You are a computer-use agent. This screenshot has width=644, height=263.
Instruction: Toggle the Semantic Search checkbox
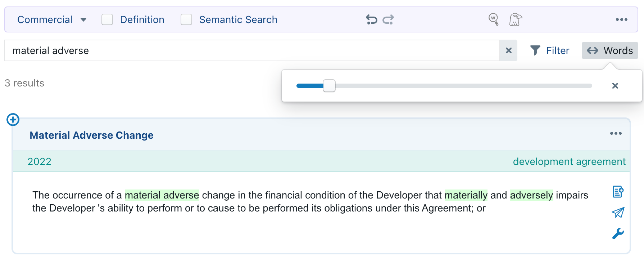186,19
